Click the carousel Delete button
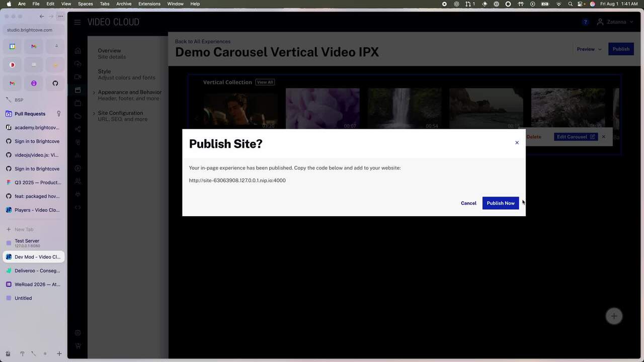 pos(534,137)
